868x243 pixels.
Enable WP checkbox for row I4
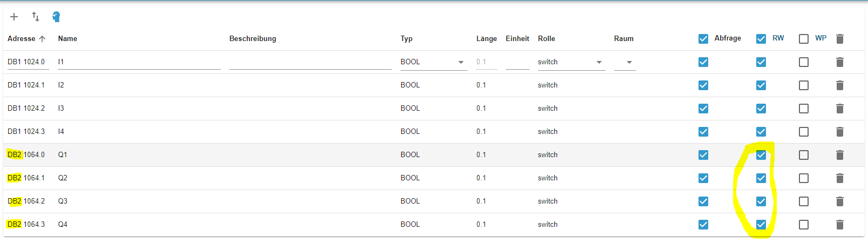point(804,132)
